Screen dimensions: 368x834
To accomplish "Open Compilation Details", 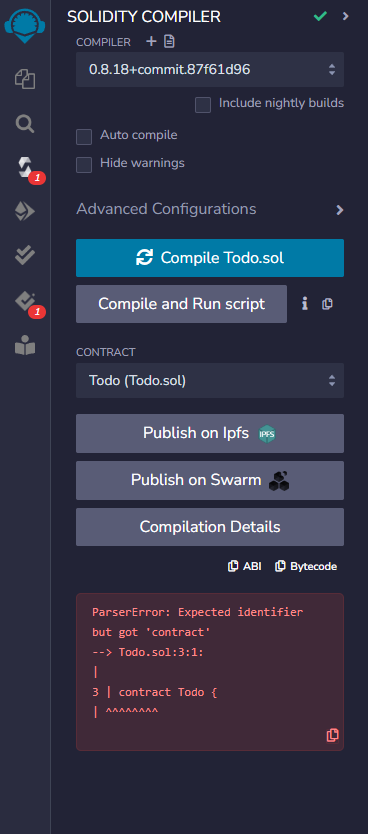I will [210, 527].
